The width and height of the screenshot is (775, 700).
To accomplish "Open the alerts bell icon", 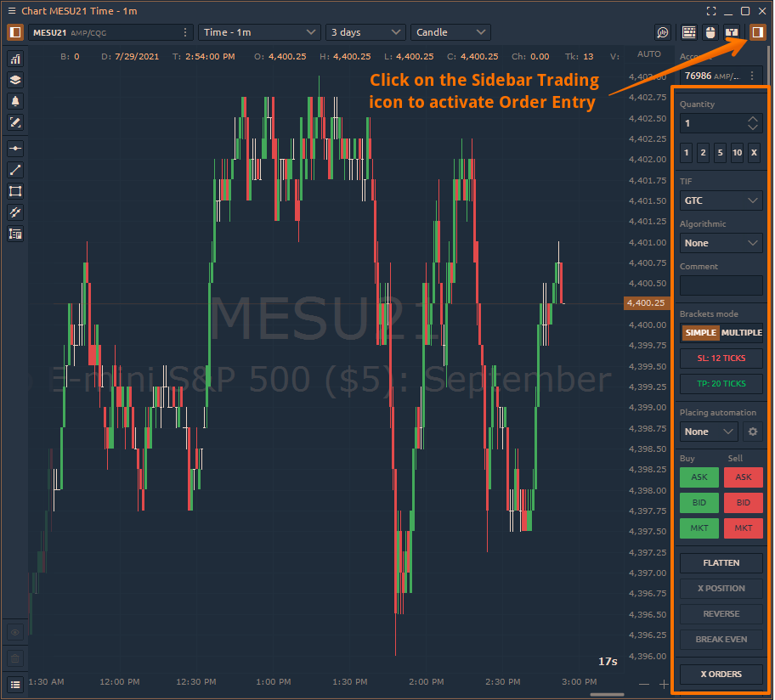I will (15, 101).
